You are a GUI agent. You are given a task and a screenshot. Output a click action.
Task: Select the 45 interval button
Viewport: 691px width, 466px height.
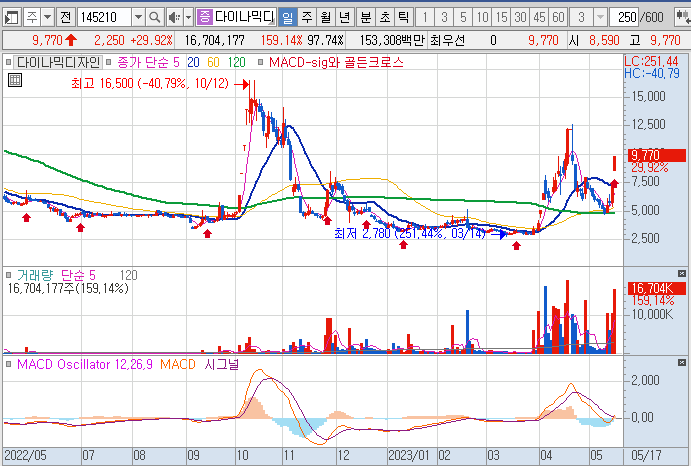(539, 18)
